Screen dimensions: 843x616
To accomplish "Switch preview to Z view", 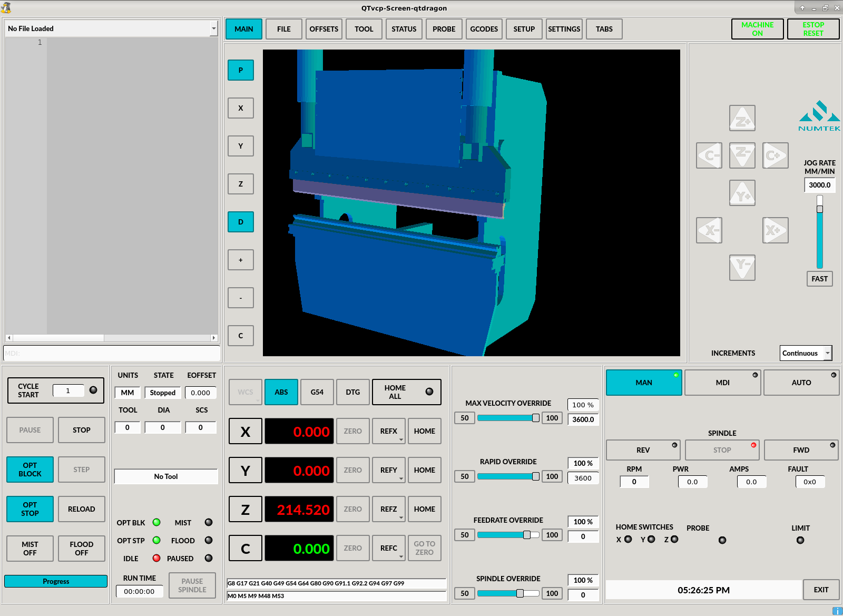I will point(241,184).
